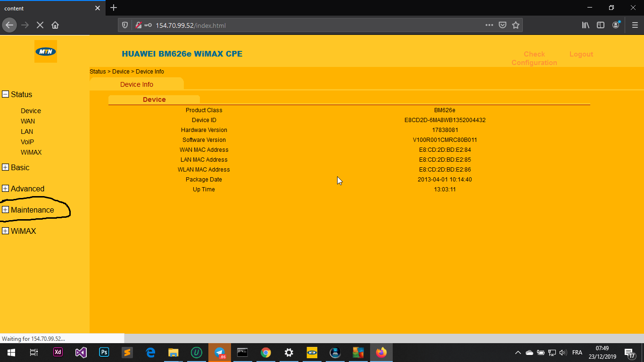Expand the Basic menu section

[6, 167]
